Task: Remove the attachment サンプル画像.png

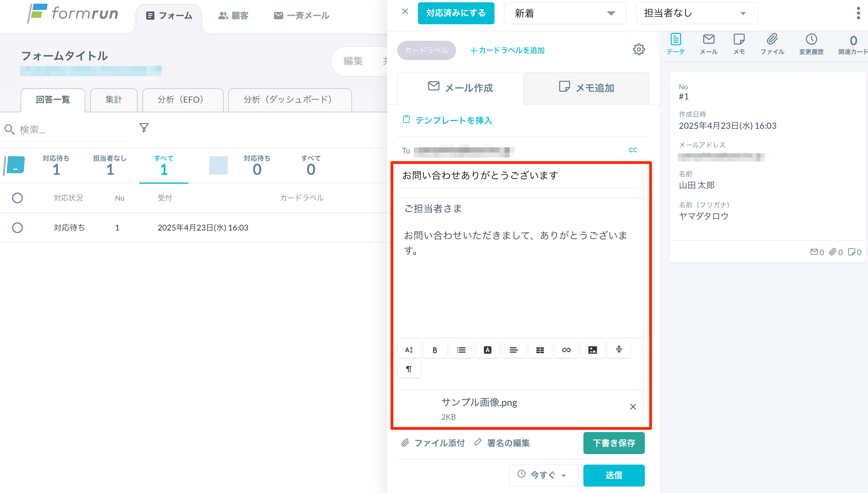Action: pos(633,407)
